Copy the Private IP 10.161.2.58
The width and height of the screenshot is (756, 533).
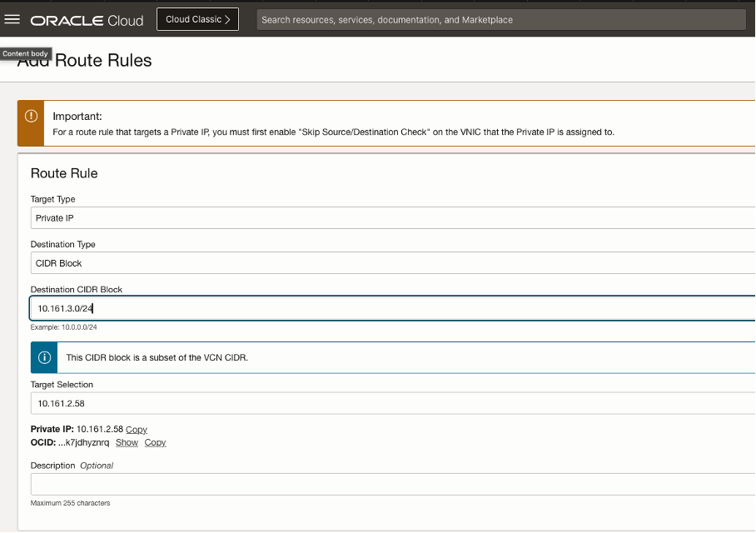(136, 429)
